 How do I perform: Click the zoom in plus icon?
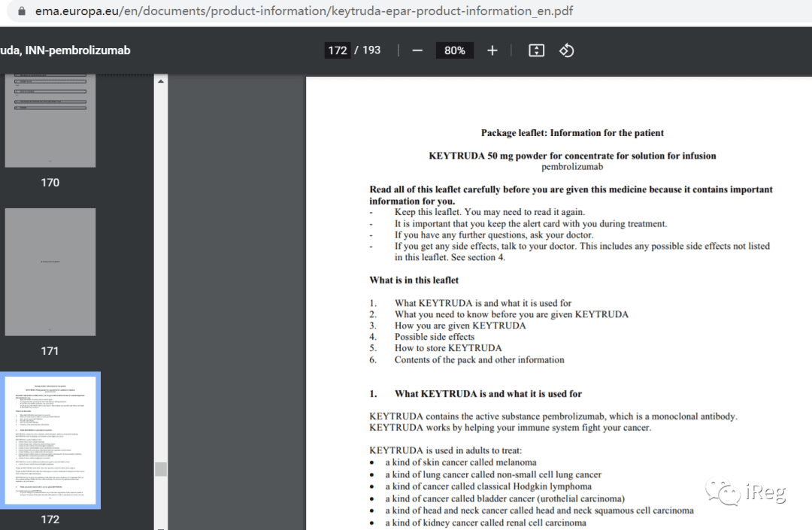tap(492, 50)
